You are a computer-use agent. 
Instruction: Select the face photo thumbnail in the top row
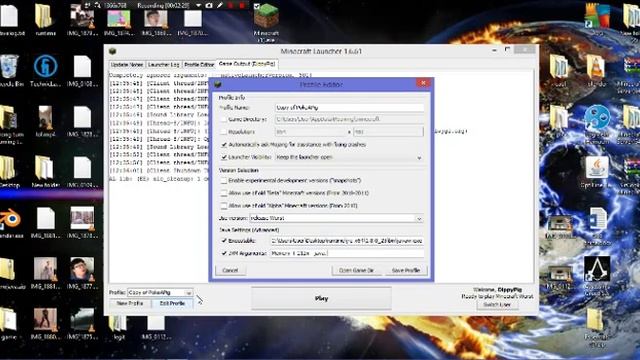[x=156, y=20]
